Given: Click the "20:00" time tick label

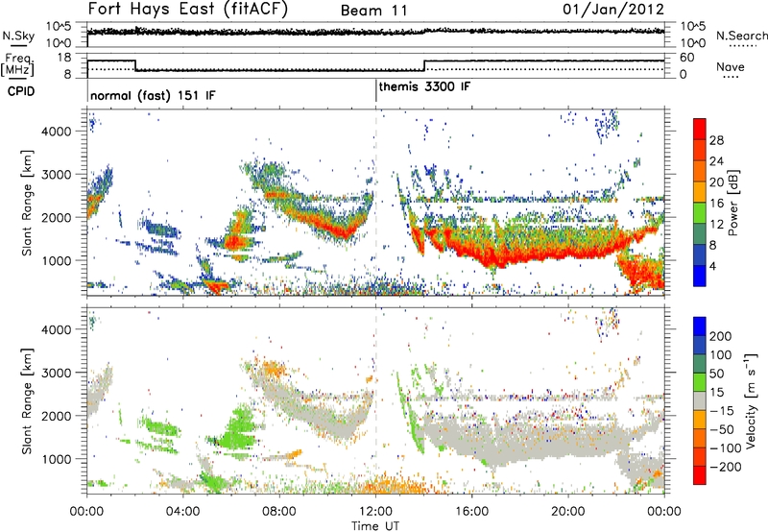Looking at the screenshot, I should [x=568, y=512].
